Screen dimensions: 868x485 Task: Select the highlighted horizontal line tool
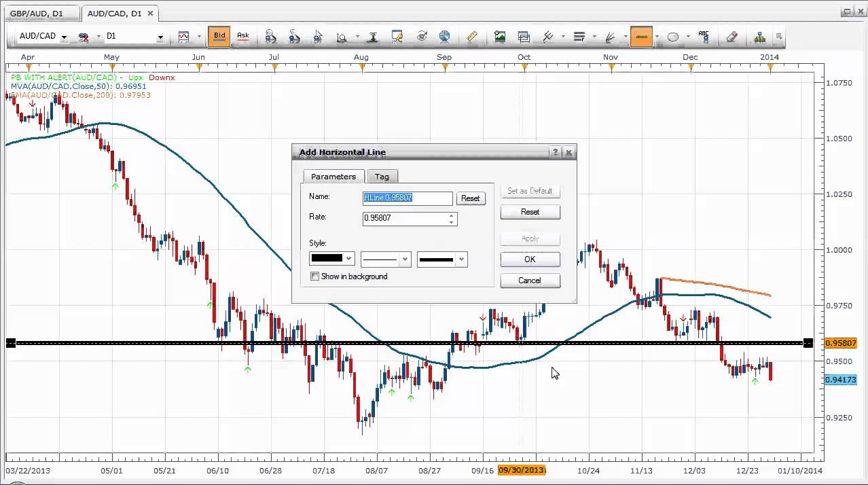click(x=641, y=37)
